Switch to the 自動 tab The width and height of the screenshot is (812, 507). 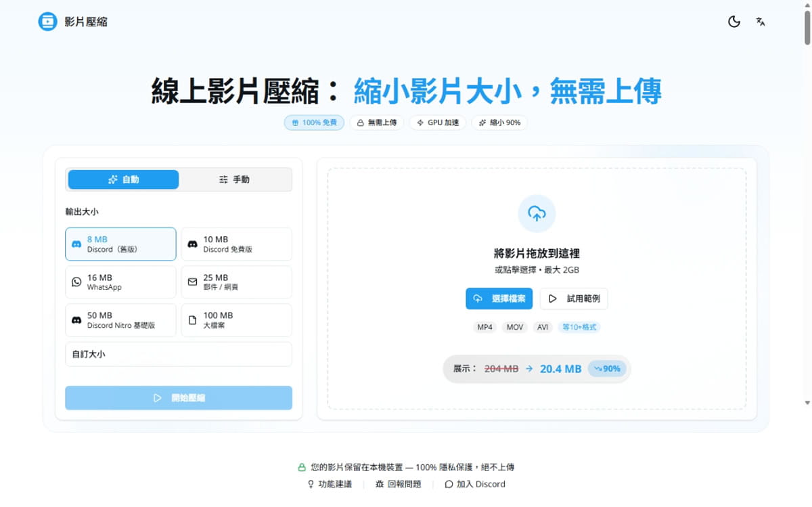tap(122, 179)
